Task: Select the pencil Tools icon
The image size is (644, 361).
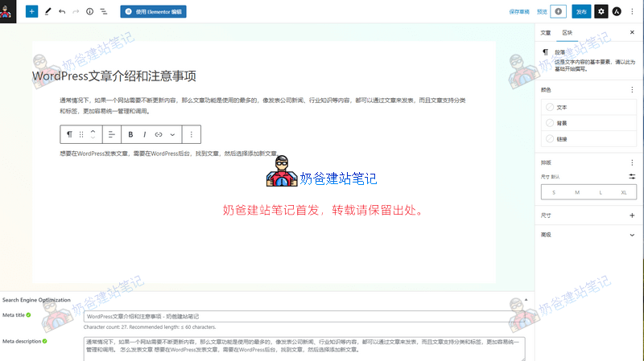Action: tap(47, 11)
